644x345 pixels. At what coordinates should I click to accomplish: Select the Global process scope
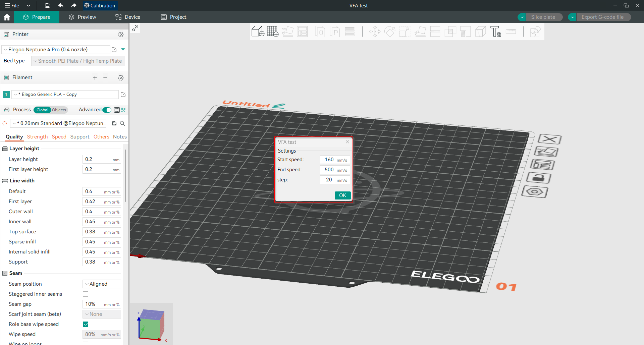(42, 110)
